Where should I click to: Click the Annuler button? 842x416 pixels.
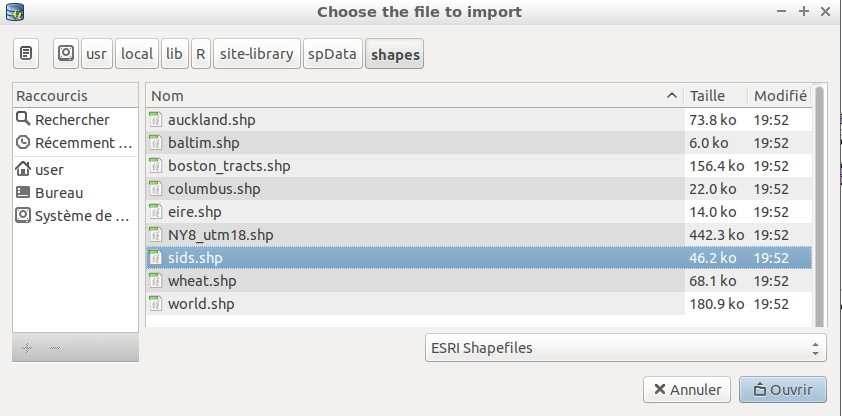pyautogui.click(x=687, y=390)
